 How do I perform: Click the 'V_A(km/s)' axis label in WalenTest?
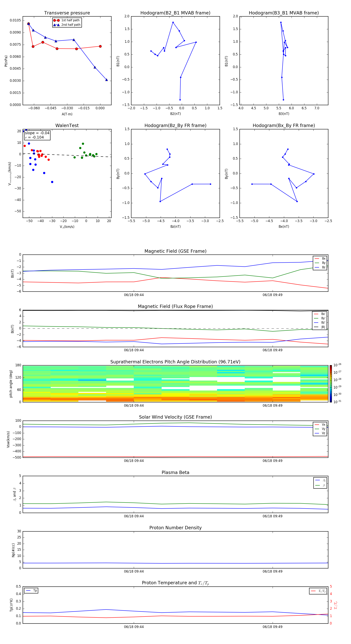(x=67, y=227)
